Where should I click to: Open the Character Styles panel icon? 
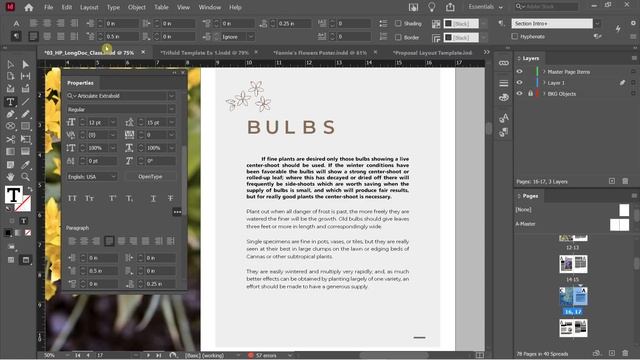(x=504, y=118)
